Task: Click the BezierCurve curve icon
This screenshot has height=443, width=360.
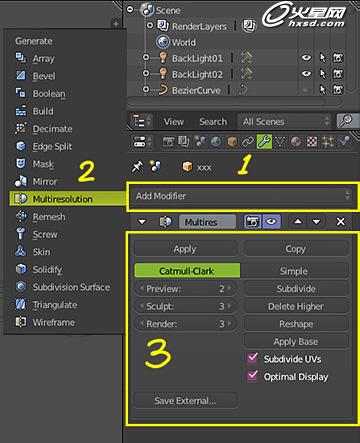Action: (163, 90)
